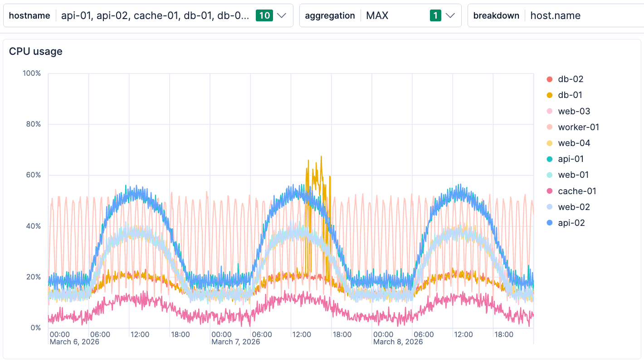Click the green 10 badge on hostname filter
The width and height of the screenshot is (644, 362).
point(265,15)
